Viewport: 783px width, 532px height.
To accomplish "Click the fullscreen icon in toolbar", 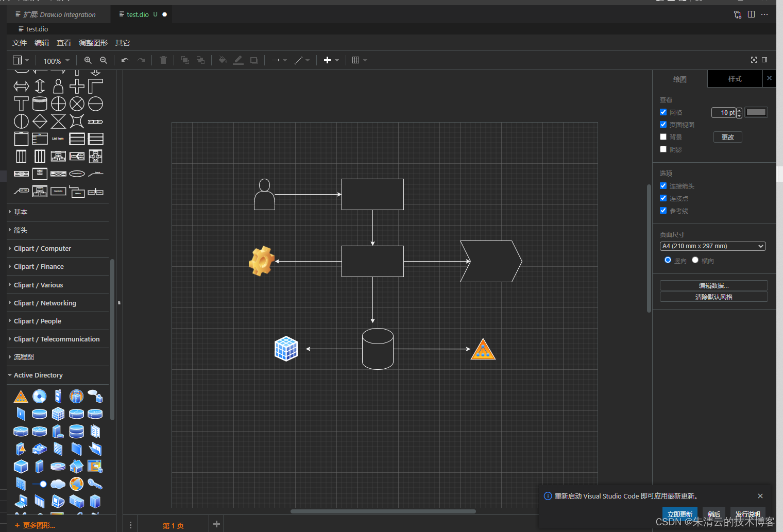I will click(754, 60).
